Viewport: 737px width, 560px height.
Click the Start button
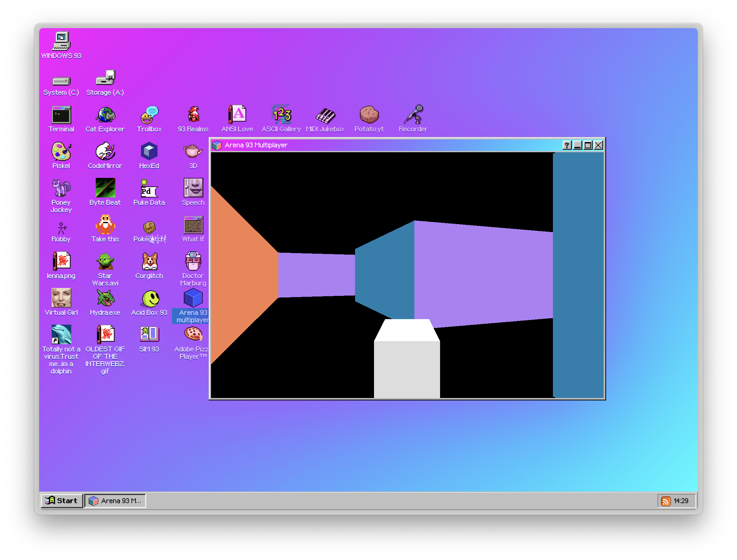62,501
